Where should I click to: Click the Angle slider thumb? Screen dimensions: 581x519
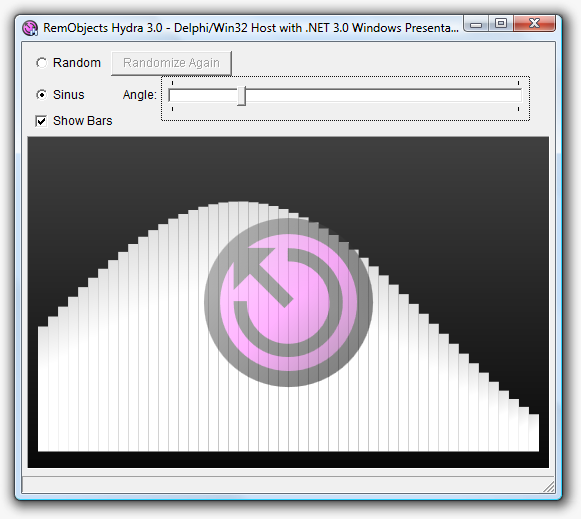tap(242, 96)
